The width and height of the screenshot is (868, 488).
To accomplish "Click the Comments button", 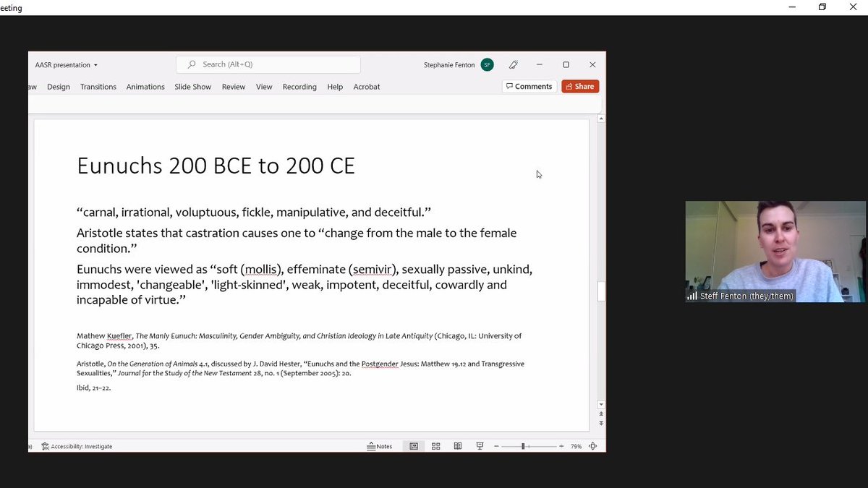I will point(529,86).
